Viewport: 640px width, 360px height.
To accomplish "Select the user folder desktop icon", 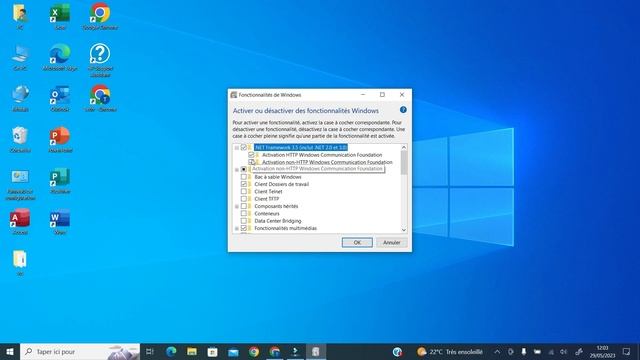I will 20,16.
